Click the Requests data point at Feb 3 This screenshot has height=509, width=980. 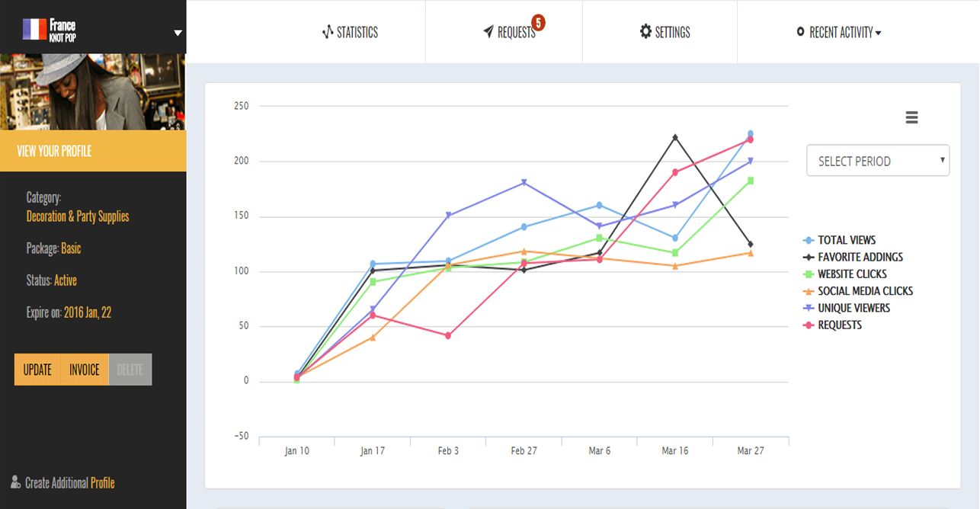coord(448,335)
